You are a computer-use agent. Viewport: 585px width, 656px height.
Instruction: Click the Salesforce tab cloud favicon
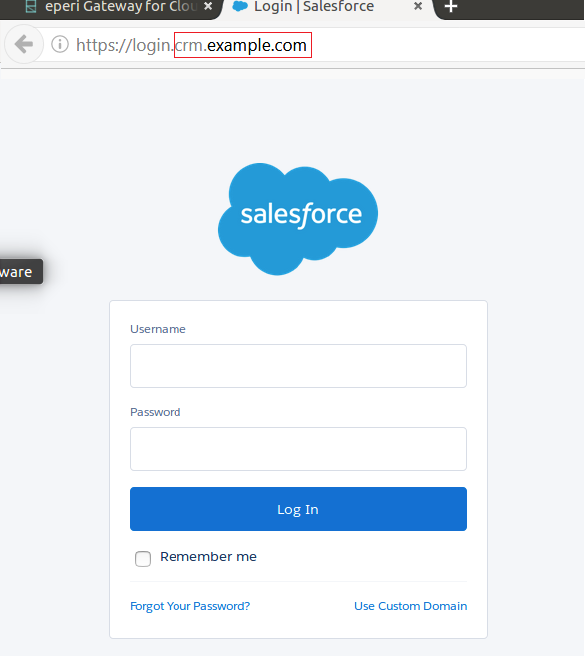(240, 6)
